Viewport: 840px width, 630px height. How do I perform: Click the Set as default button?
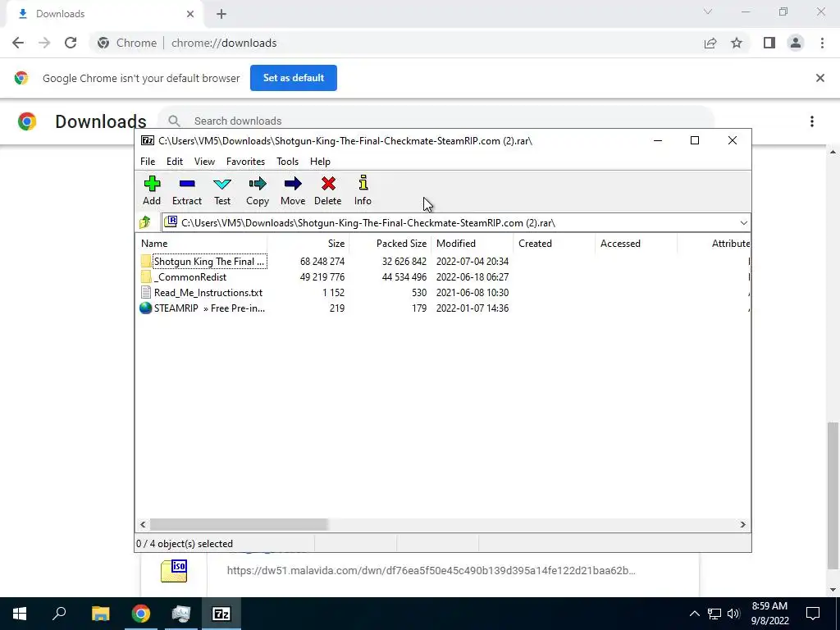pos(294,78)
